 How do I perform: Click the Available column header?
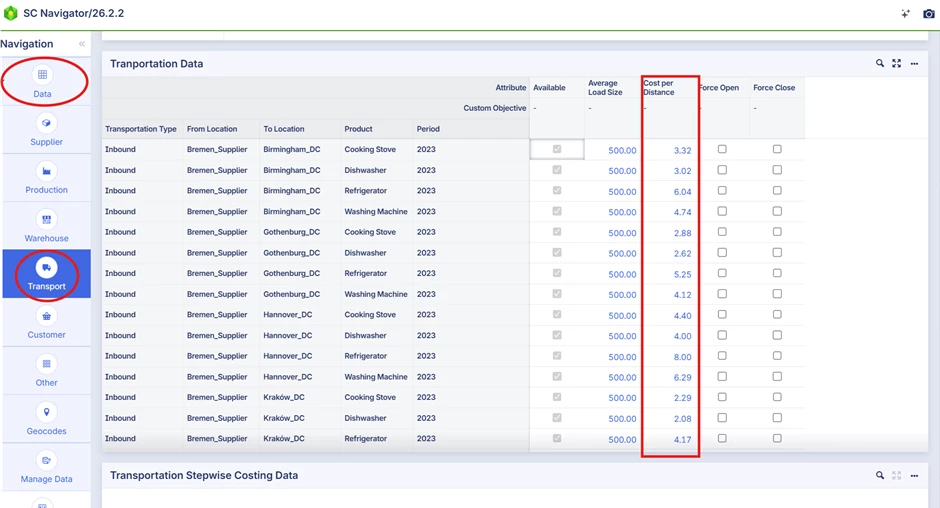549,88
